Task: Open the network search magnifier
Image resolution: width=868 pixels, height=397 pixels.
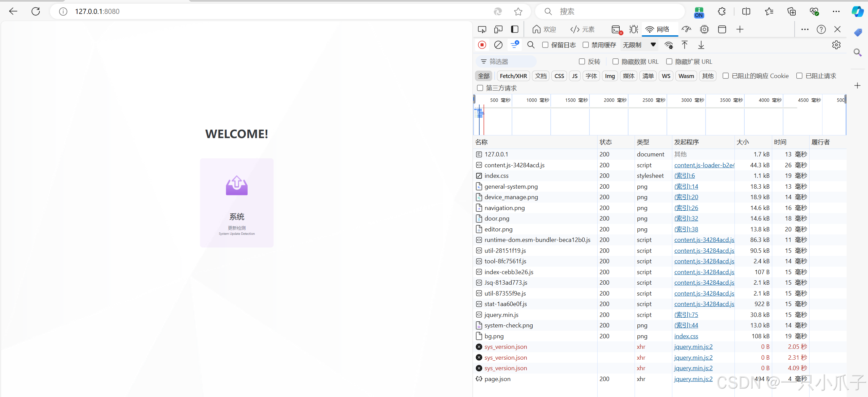Action: [x=531, y=45]
